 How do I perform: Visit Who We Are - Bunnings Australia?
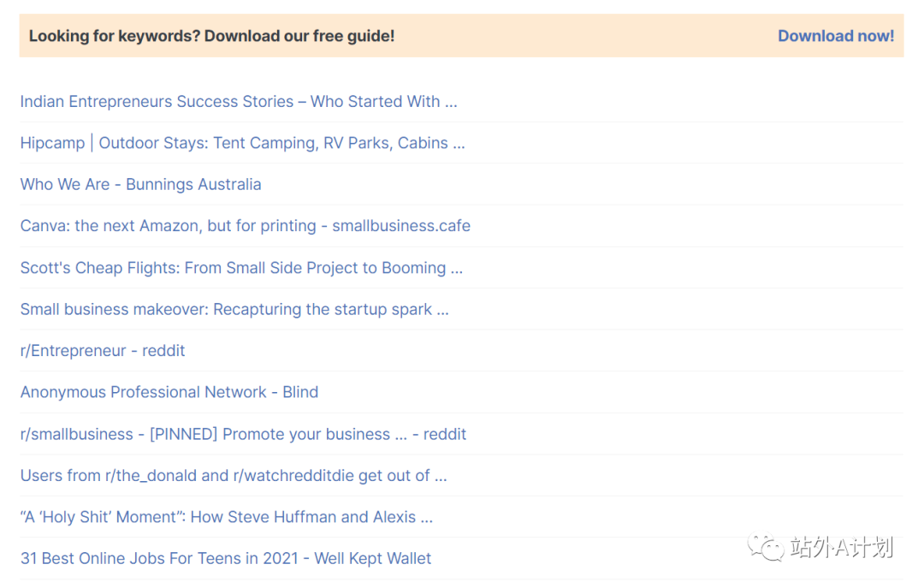click(140, 185)
